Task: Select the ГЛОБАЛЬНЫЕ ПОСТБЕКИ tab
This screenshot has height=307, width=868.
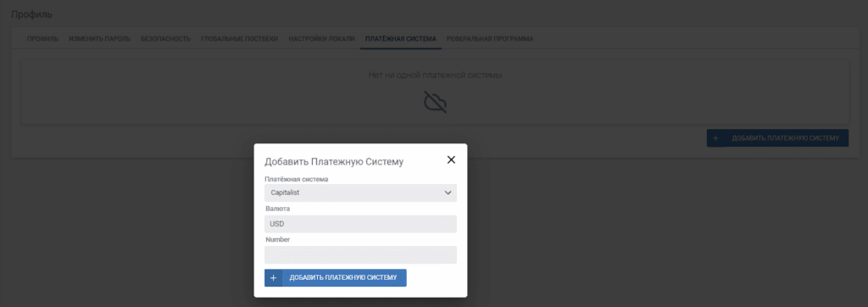Action: (x=240, y=39)
